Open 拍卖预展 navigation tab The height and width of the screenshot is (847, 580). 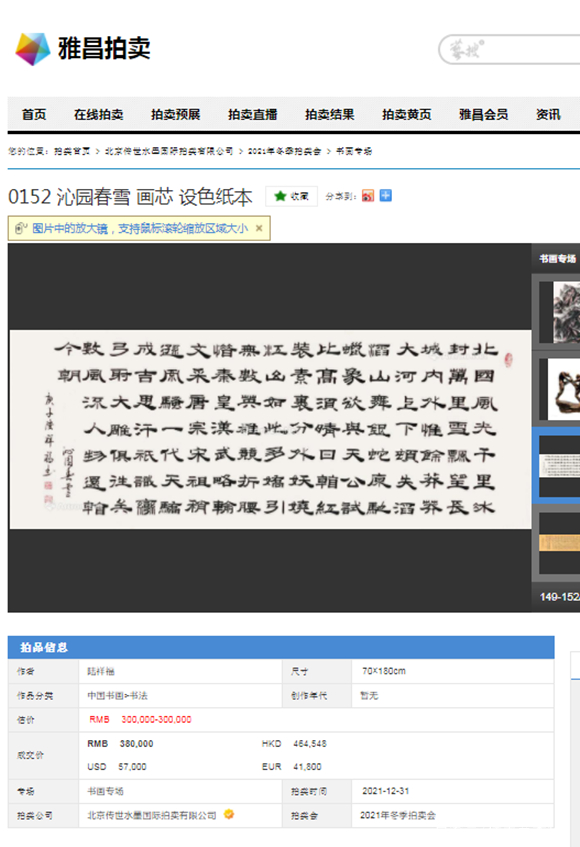tap(176, 114)
